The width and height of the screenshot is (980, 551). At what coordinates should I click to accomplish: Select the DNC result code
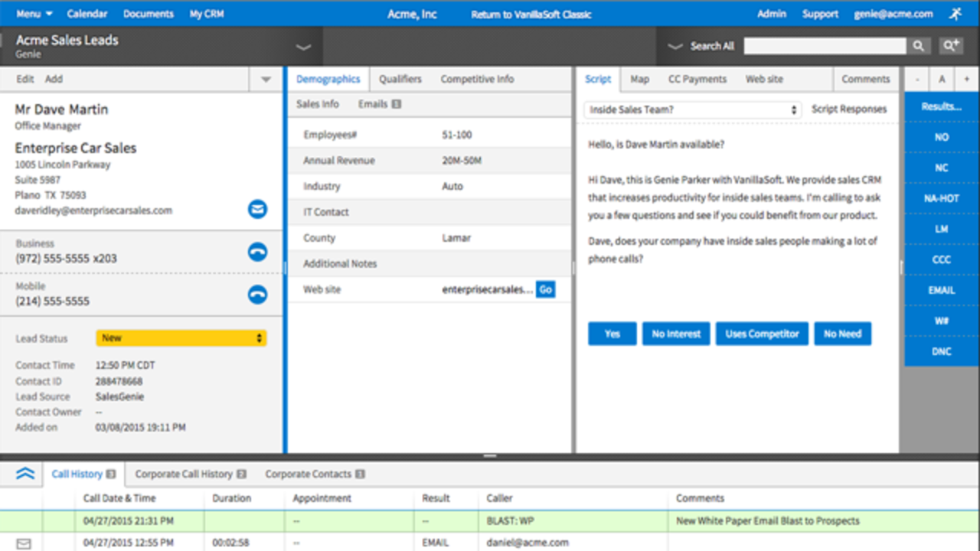[942, 351]
